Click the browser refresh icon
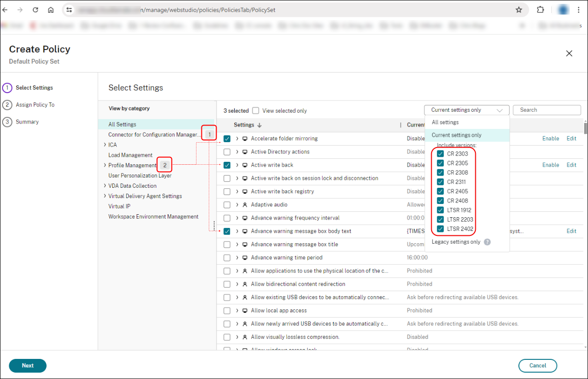Viewport: 588px width, 379px height. click(x=35, y=9)
